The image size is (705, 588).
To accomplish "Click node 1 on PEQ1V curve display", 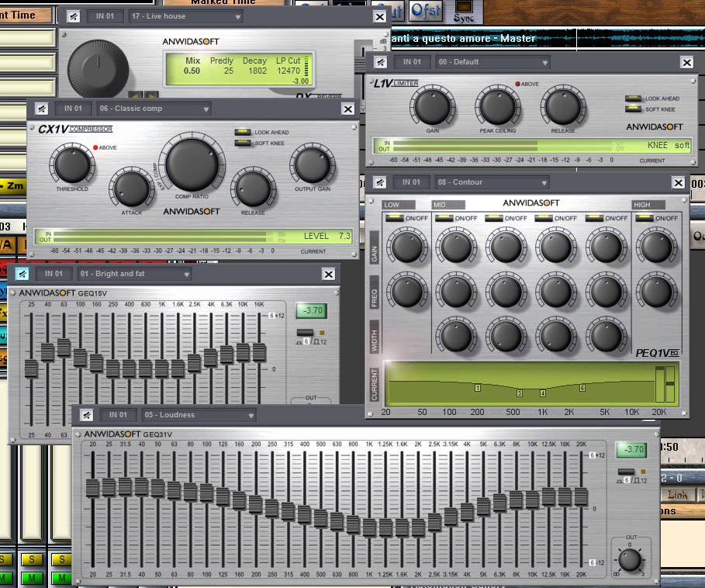I will 478,388.
